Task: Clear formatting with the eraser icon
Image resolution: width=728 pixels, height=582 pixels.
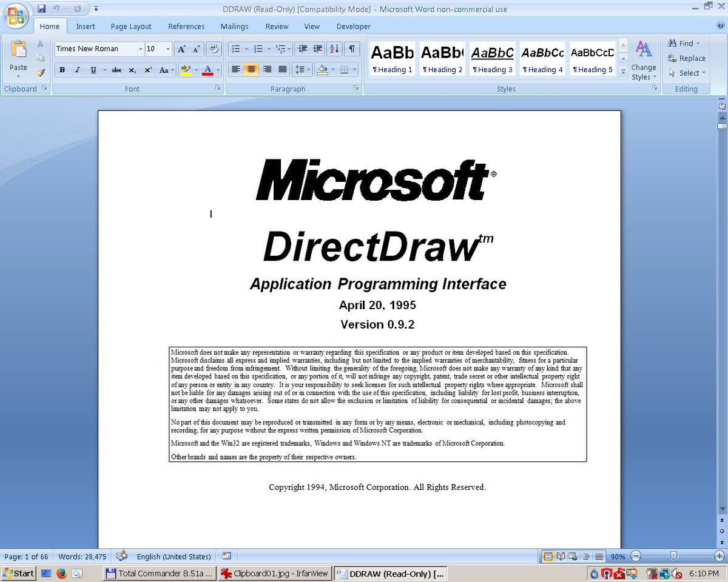Action: click(x=214, y=49)
